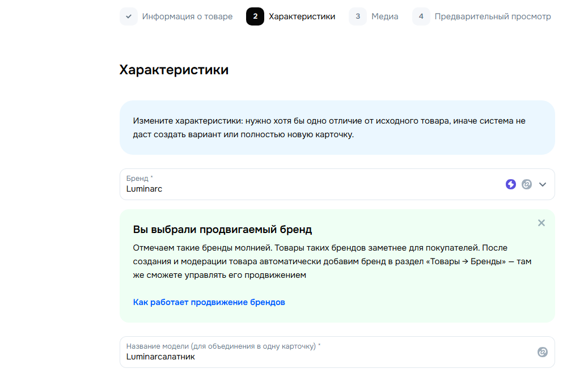This screenshot has width=588, height=381.
Task: Click the blue notice about changing characteristics
Action: tap(337, 128)
